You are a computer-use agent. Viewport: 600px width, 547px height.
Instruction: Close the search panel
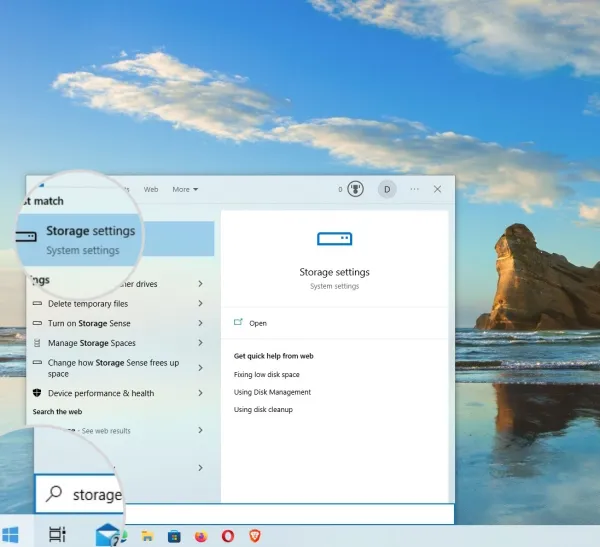click(437, 189)
